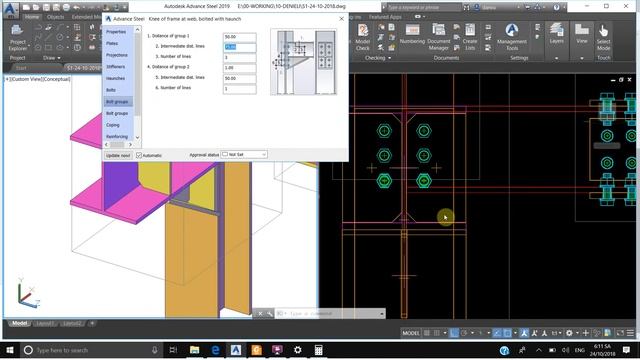Switch to the Layout2 tab
Viewport: 640px width, 360px height.
71,323
